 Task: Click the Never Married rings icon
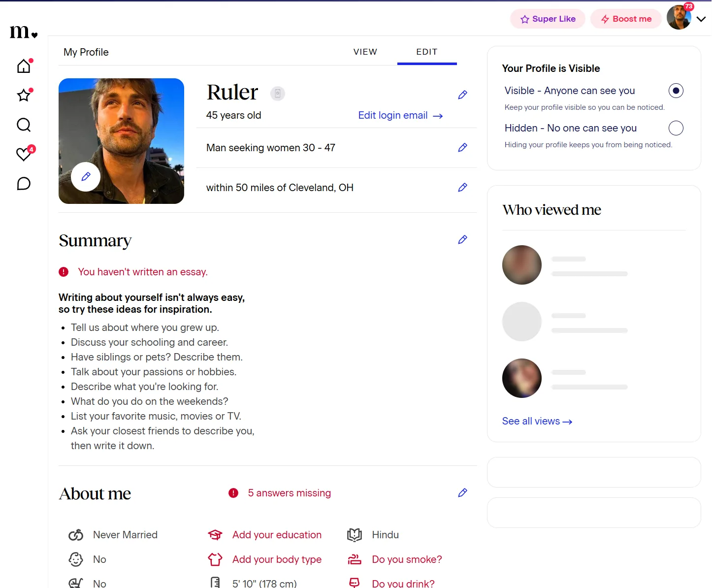click(76, 535)
